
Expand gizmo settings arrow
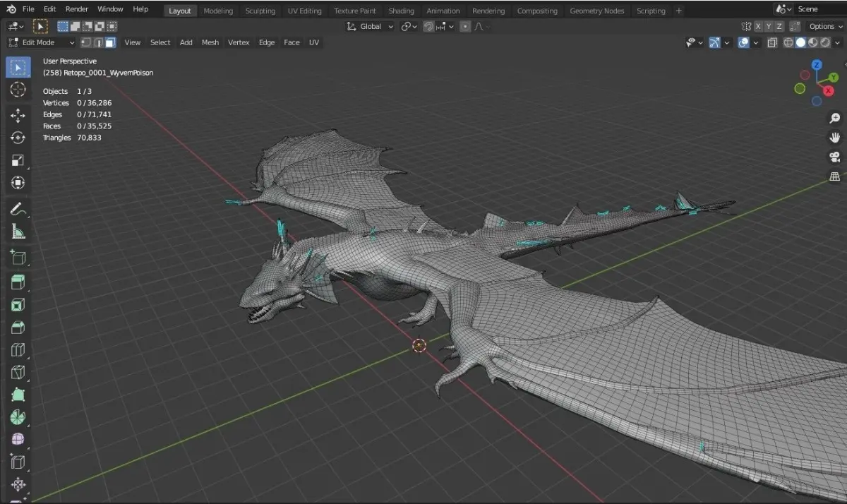coord(726,42)
